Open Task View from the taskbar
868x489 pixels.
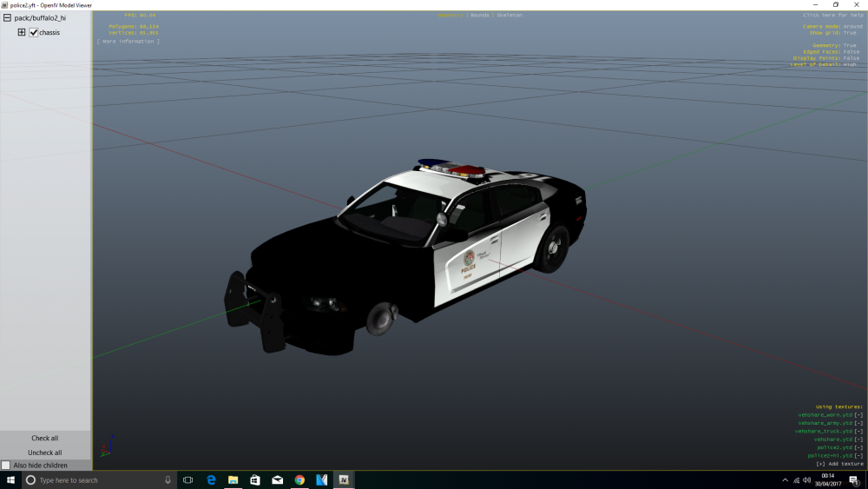(x=188, y=479)
